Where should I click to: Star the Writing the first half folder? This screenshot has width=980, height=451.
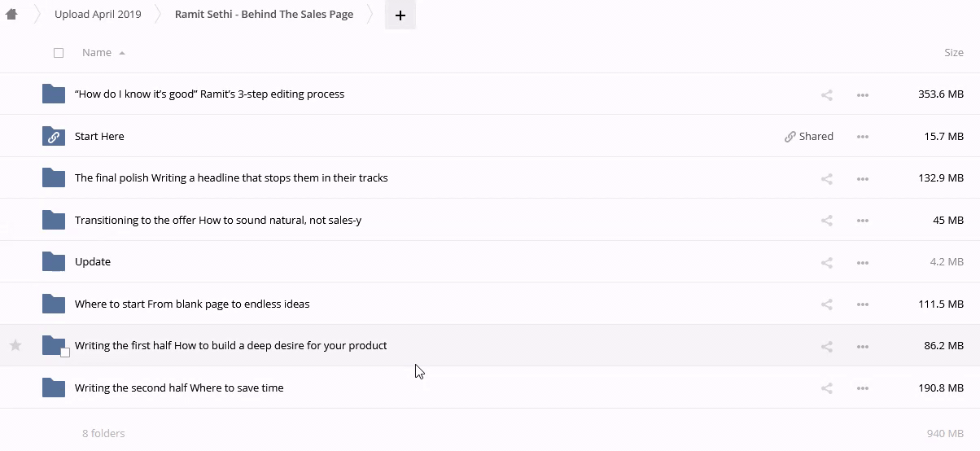[15, 346]
